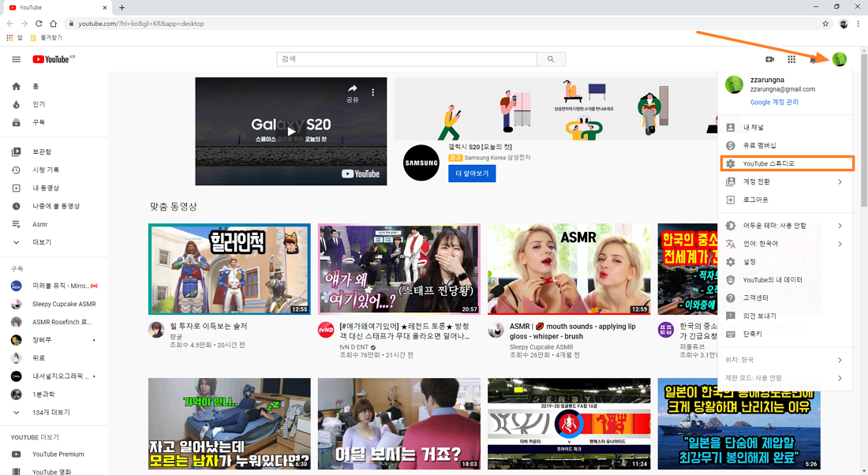Screen dimensions: 868x475
Task: Click the Chrome address bar
Action: point(443,24)
